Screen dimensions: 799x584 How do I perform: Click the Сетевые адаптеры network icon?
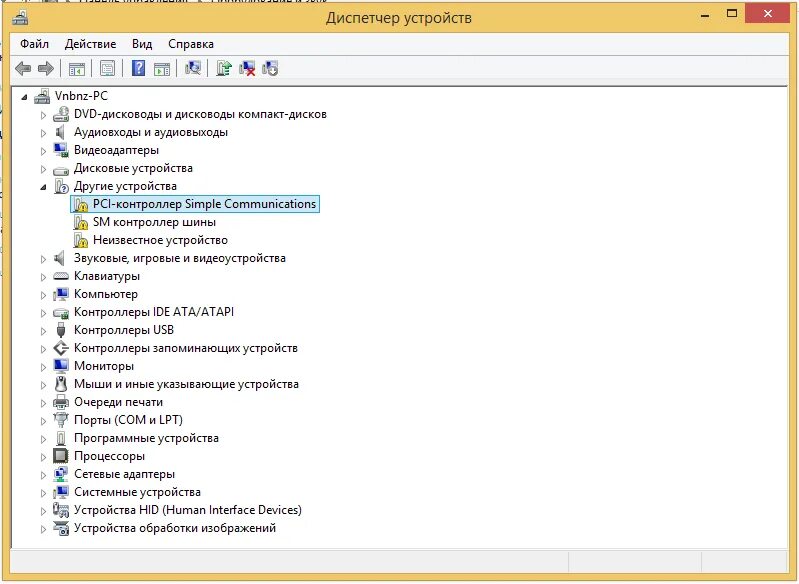(61, 474)
